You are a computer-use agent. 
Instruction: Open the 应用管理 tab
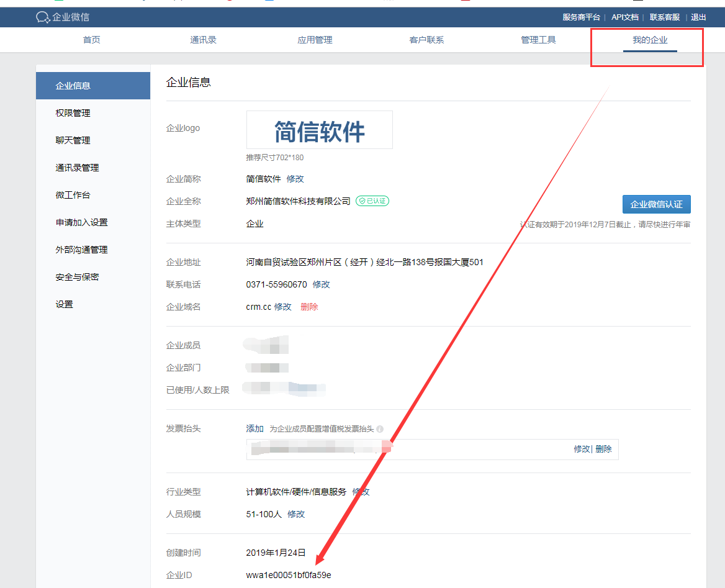click(315, 40)
